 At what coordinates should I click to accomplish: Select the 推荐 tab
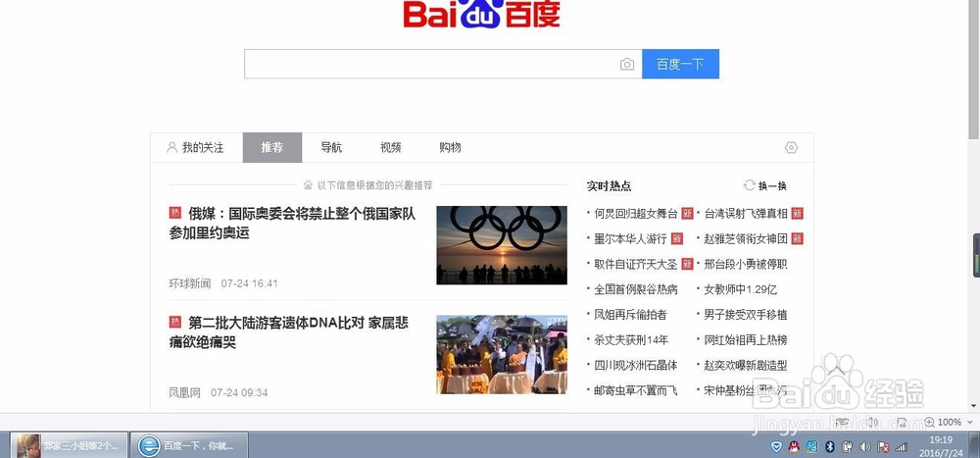[x=271, y=148]
